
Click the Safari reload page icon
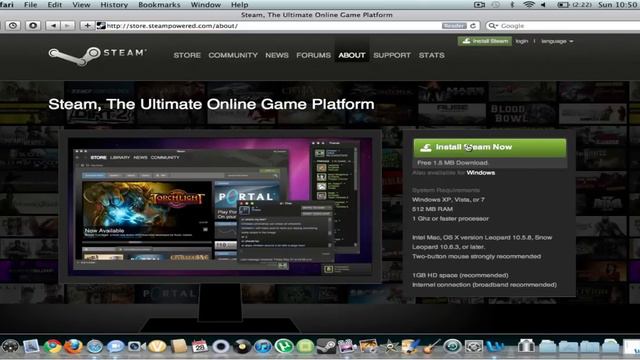pyautogui.click(x=473, y=26)
